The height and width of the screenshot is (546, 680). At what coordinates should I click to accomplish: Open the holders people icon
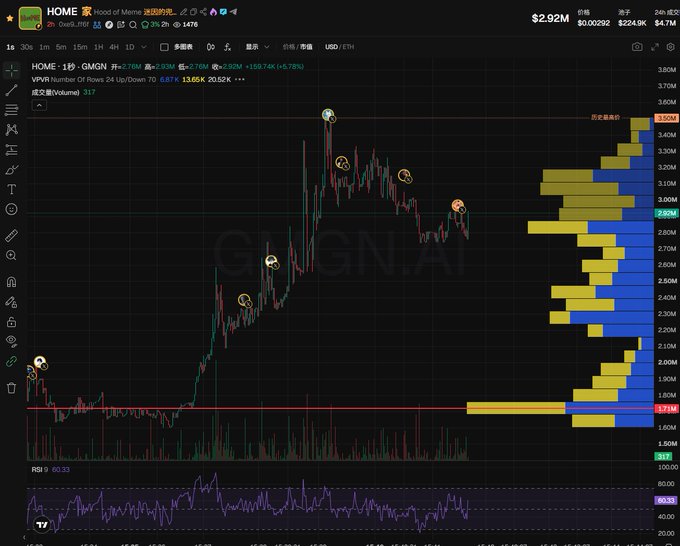click(x=97, y=25)
